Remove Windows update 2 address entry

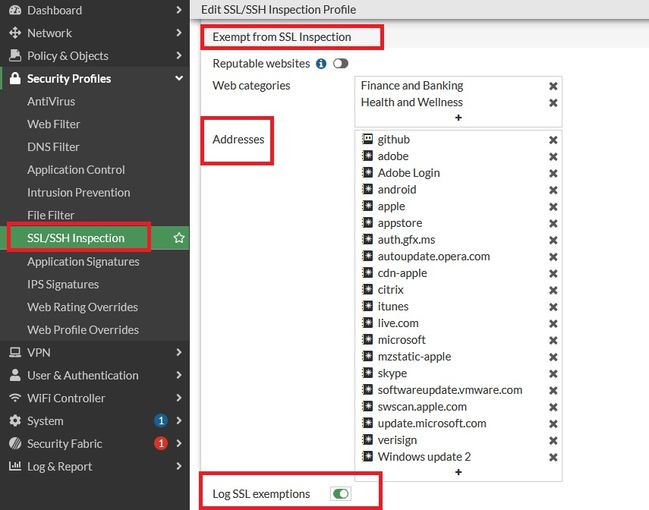click(x=553, y=457)
